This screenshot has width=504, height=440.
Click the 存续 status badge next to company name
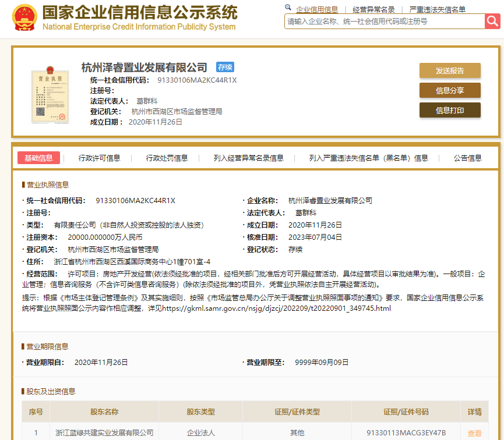tap(225, 67)
